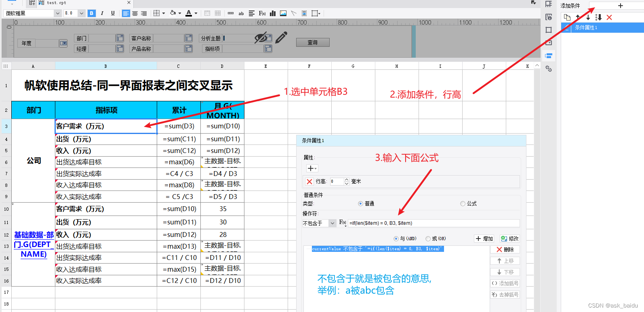Click the 客户名称 parameter widget icon
This screenshot has height=312, width=644.
click(189, 38)
